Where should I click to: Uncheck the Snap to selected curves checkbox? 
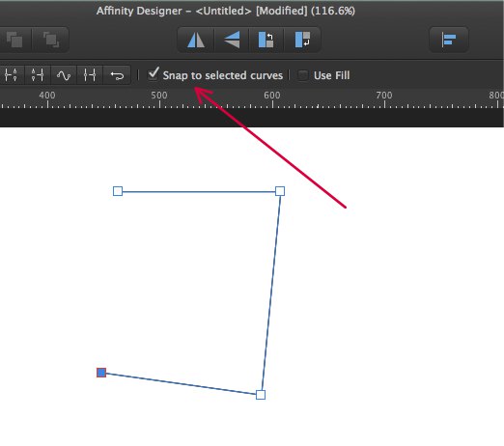tap(154, 74)
